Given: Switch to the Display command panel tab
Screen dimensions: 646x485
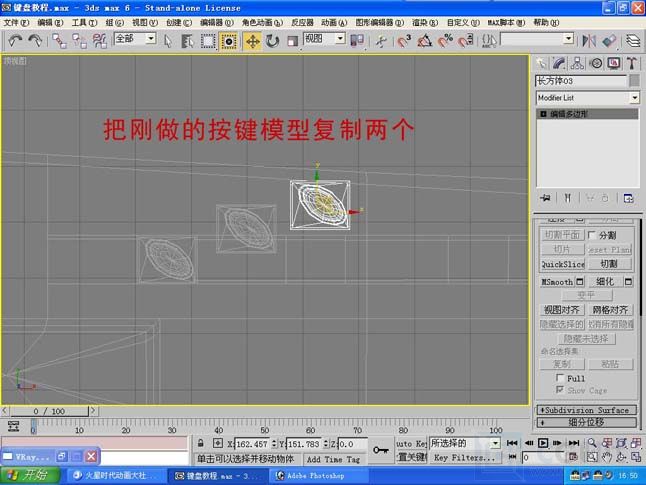Looking at the screenshot, I should pyautogui.click(x=614, y=63).
